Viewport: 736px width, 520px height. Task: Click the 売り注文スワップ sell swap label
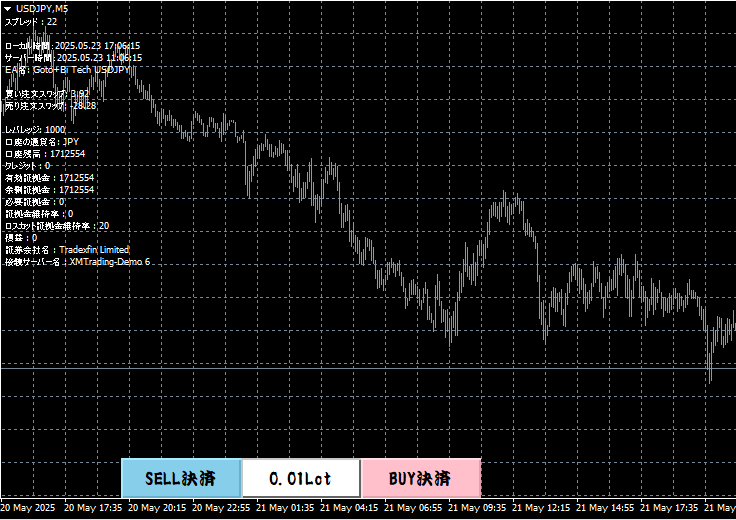click(51, 105)
